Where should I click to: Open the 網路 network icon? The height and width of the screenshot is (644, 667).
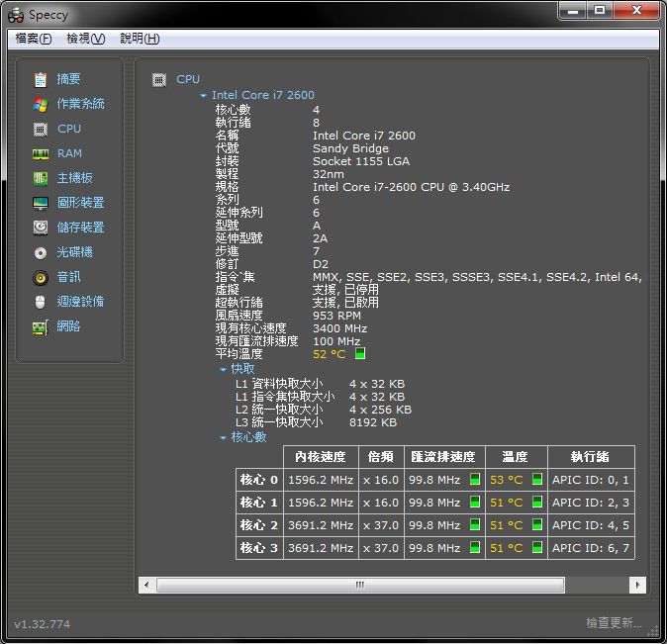point(41,326)
